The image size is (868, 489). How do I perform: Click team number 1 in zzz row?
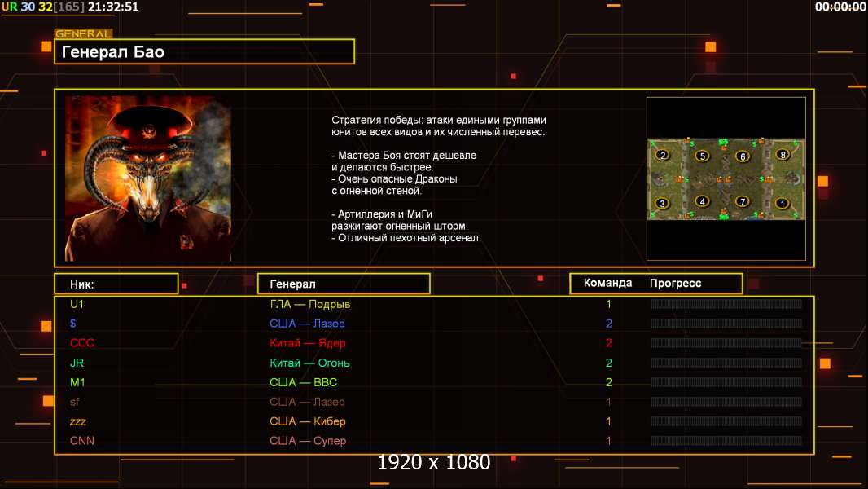(x=608, y=421)
